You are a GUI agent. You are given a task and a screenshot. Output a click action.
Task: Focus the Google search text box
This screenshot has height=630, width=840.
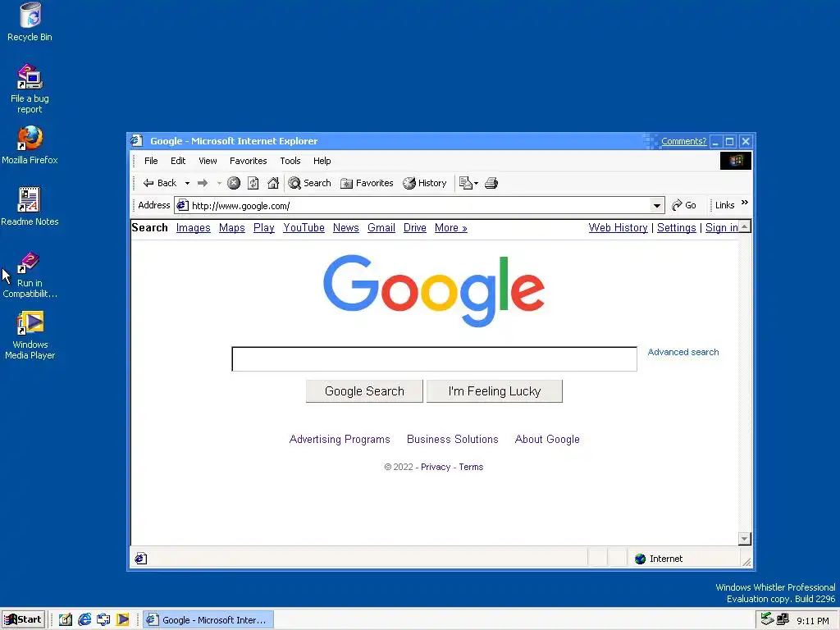click(435, 359)
